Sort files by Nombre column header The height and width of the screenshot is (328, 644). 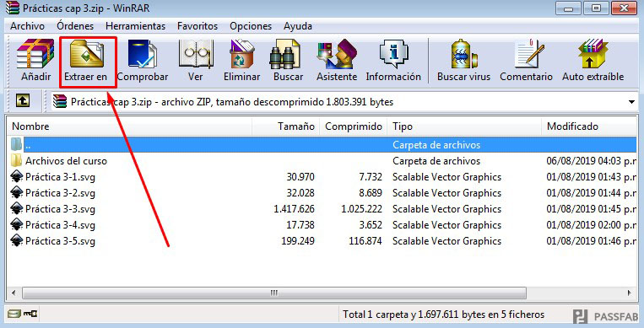click(x=129, y=126)
